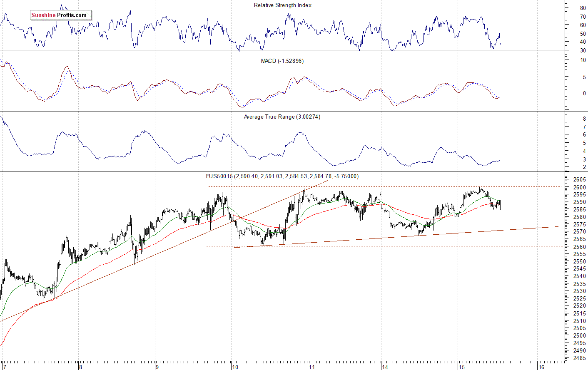Click the 2485 price axis value
Viewport: 588px width, 370px height.
(x=580, y=358)
